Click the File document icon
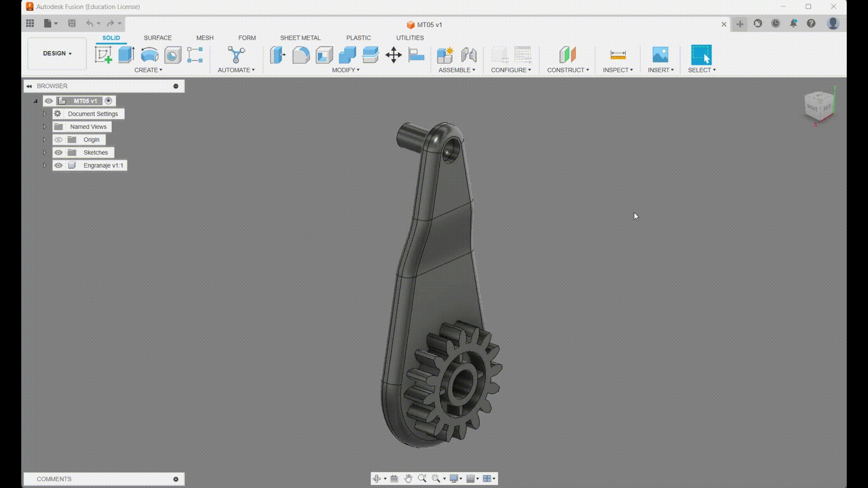Image resolution: width=868 pixels, height=488 pixels. pyautogui.click(x=47, y=23)
